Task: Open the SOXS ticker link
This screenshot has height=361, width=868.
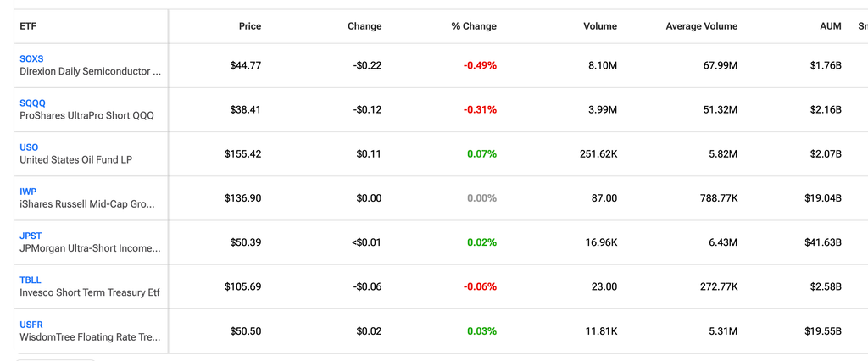Action: 31,58
